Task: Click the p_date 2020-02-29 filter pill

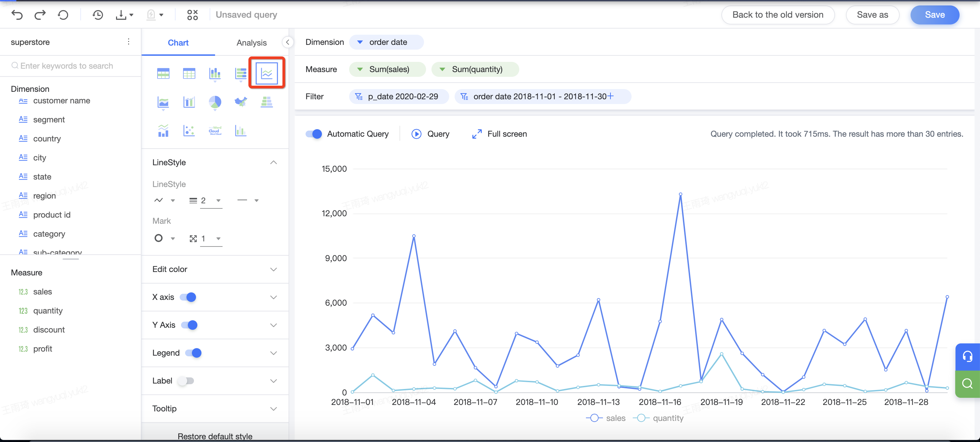Action: pyautogui.click(x=399, y=96)
